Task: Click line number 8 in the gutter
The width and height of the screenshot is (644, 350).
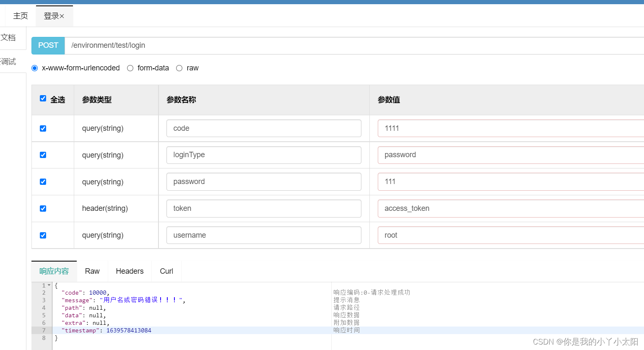Action: pyautogui.click(x=44, y=338)
